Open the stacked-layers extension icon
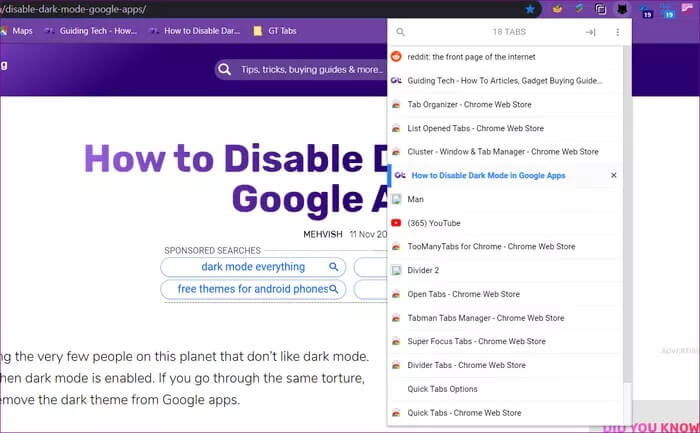 (579, 8)
